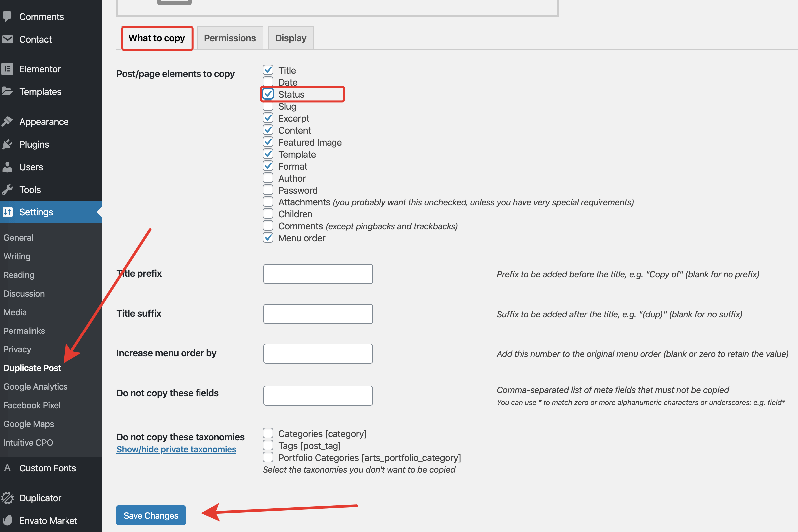
Task: Click the Duplicator gear icon
Action: coord(7,498)
